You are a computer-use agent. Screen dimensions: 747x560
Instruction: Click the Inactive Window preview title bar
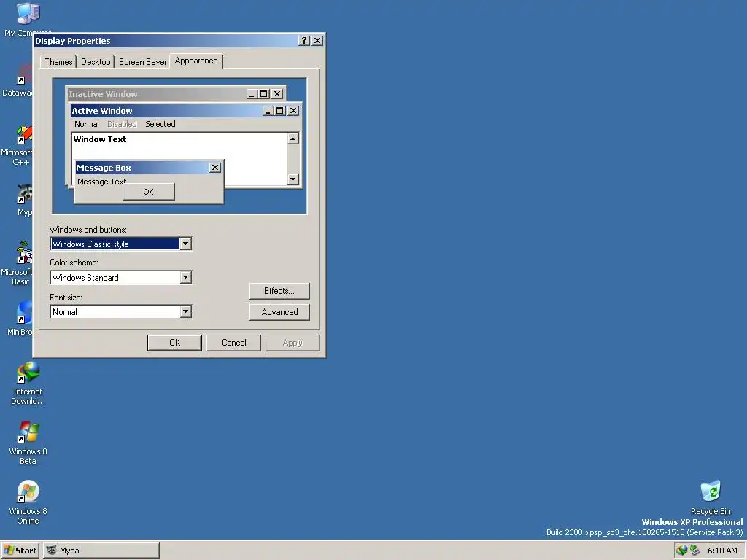pyautogui.click(x=176, y=94)
